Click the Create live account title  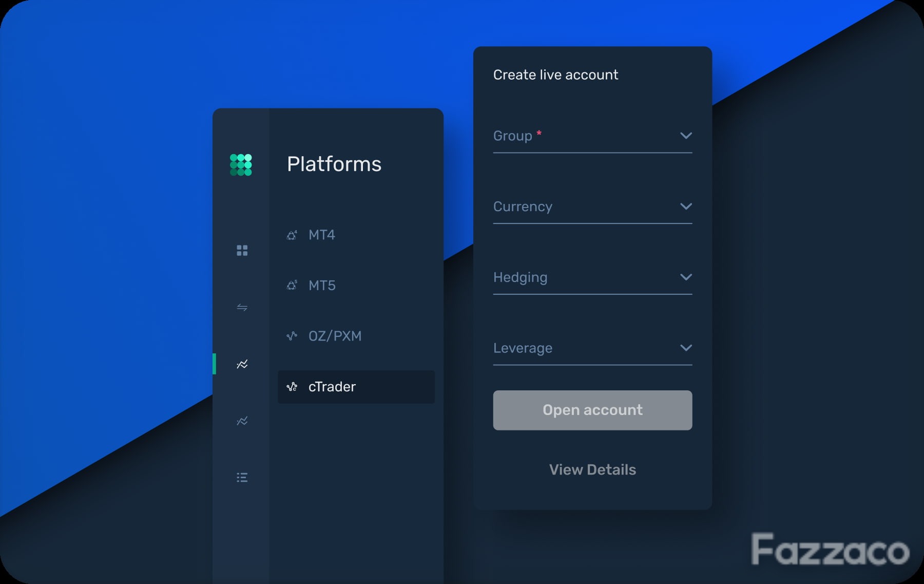coord(555,75)
